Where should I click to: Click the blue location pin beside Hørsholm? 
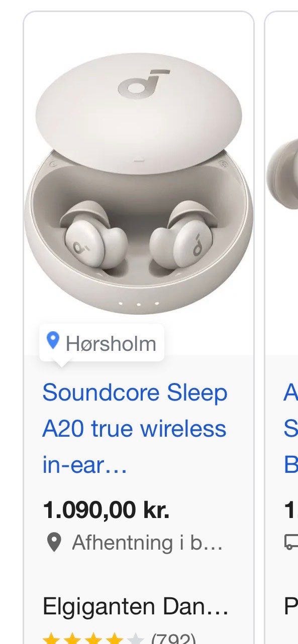53,341
